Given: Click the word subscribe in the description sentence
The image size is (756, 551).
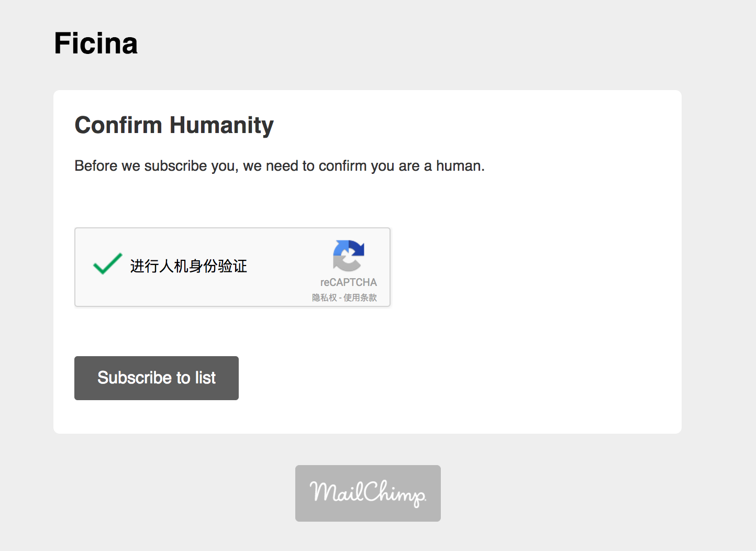Looking at the screenshot, I should pyautogui.click(x=176, y=166).
